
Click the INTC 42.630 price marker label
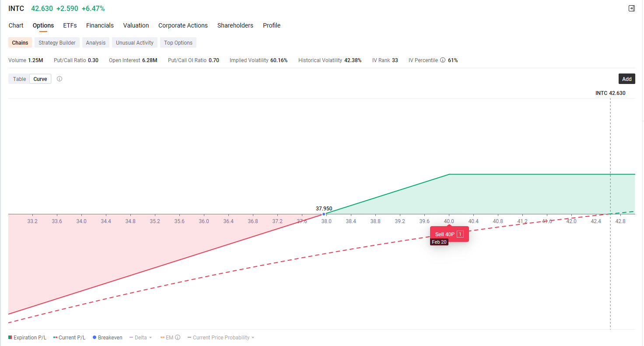610,93
